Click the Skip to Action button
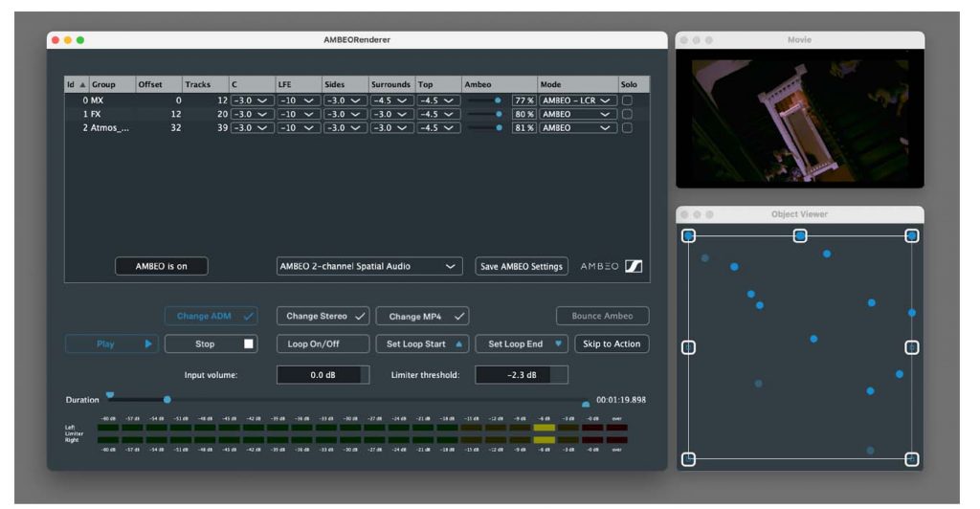 coord(612,343)
